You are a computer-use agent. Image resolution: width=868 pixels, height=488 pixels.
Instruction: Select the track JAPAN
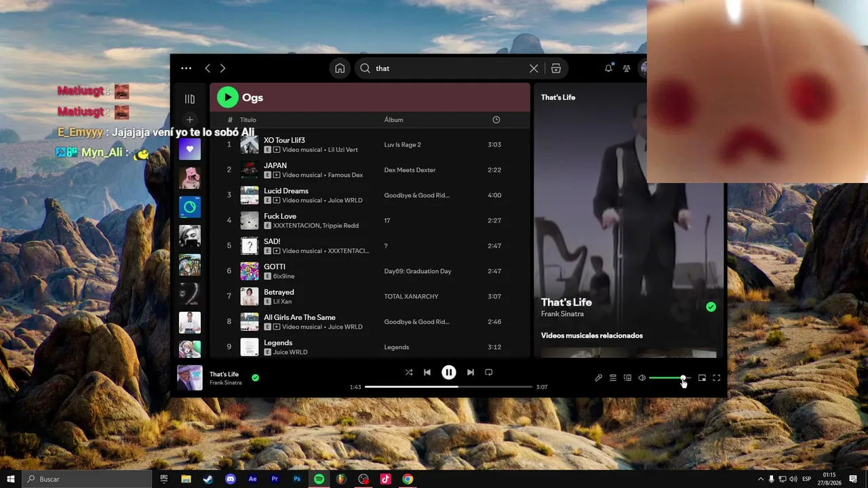tap(275, 165)
